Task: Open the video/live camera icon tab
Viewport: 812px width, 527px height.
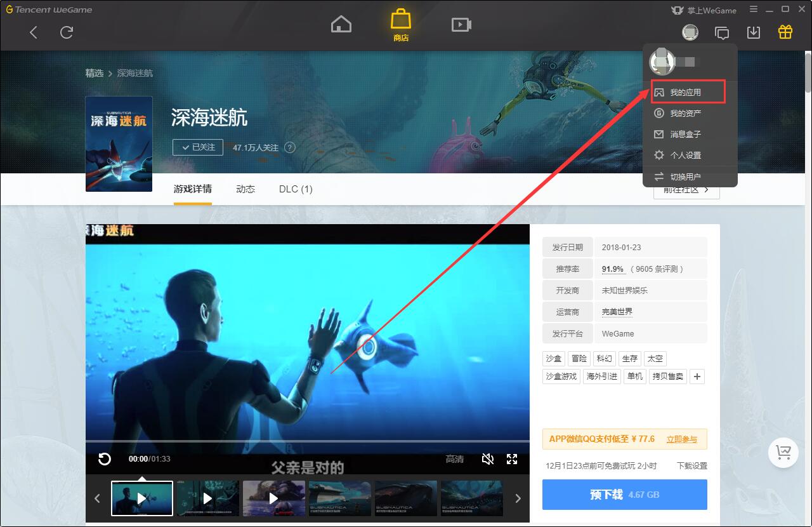Action: tap(461, 25)
